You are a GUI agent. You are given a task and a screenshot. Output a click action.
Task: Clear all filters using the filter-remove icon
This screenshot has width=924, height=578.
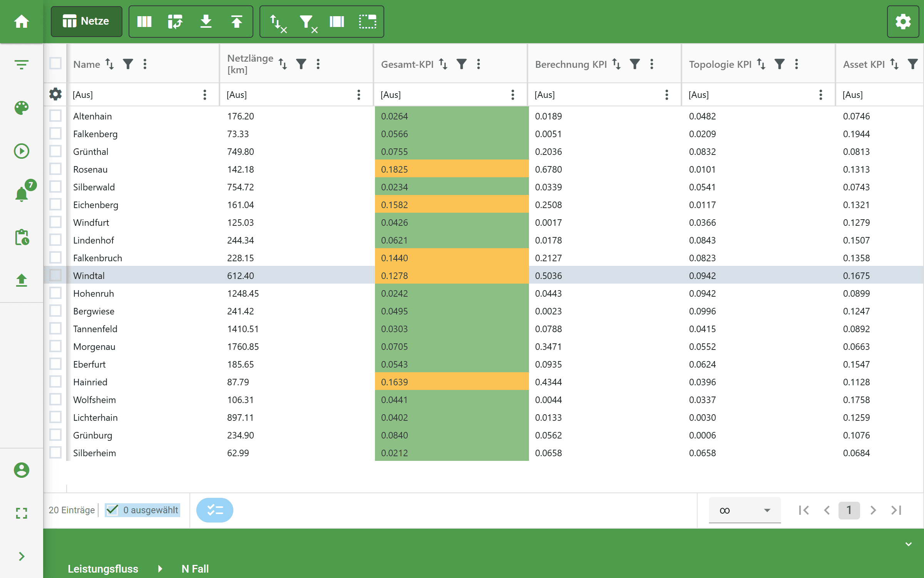coord(307,22)
